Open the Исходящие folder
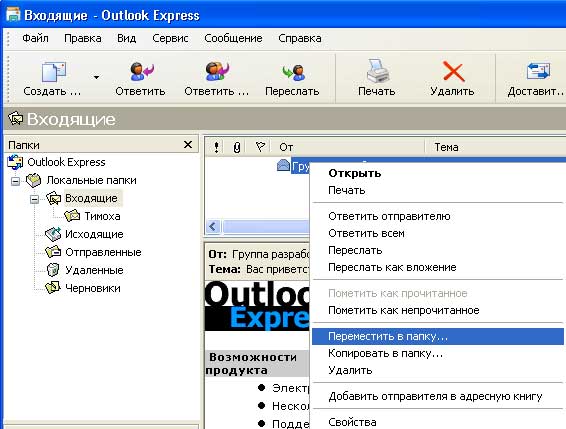Viewport: 566px width, 429px height. tap(94, 234)
